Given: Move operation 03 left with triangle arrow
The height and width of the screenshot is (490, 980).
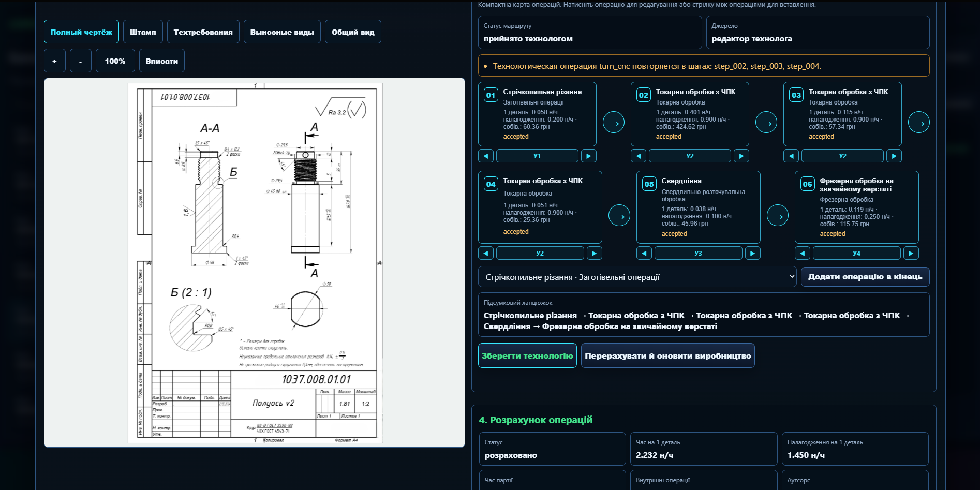Looking at the screenshot, I should click(791, 156).
